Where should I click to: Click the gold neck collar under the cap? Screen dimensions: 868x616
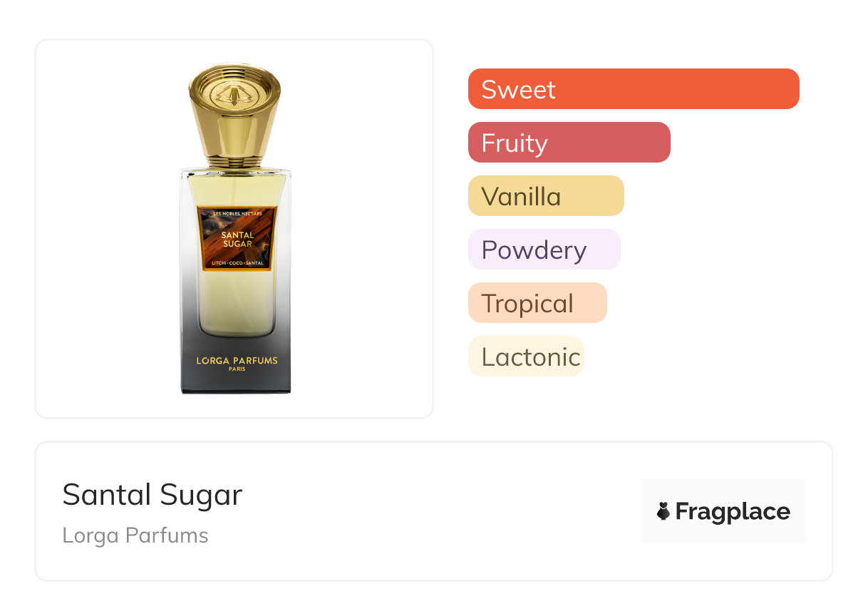pos(234,164)
